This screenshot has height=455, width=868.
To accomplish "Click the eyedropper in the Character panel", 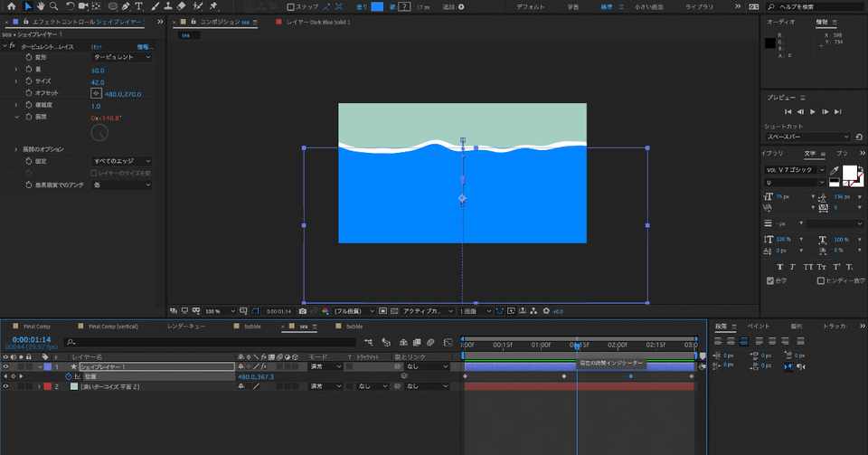I will tap(835, 170).
